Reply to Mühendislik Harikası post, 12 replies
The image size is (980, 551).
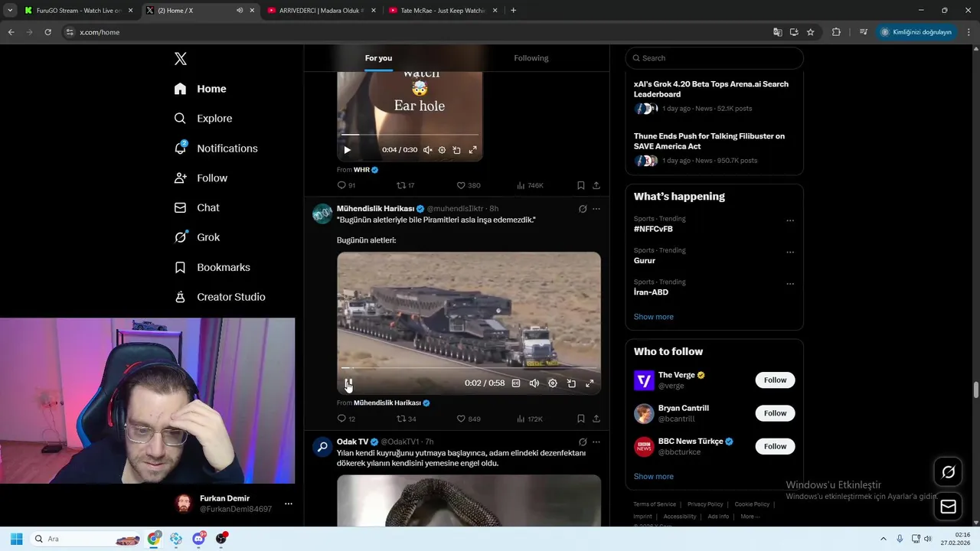[346, 419]
